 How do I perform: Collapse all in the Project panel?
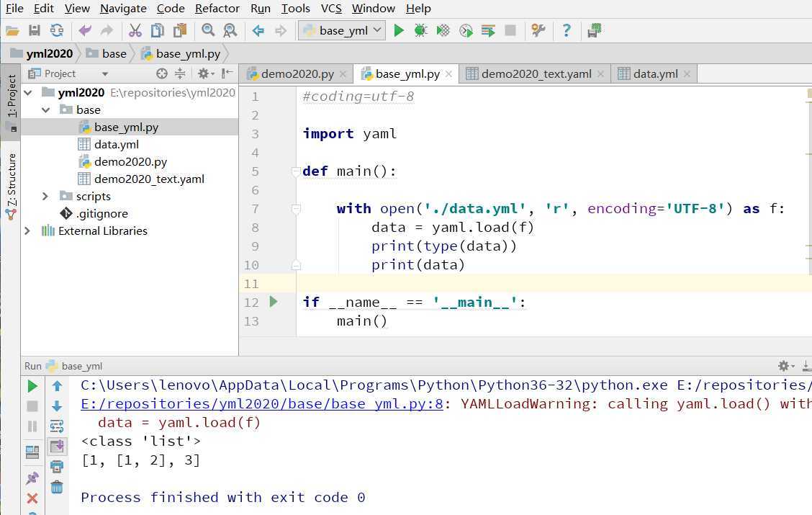[180, 74]
